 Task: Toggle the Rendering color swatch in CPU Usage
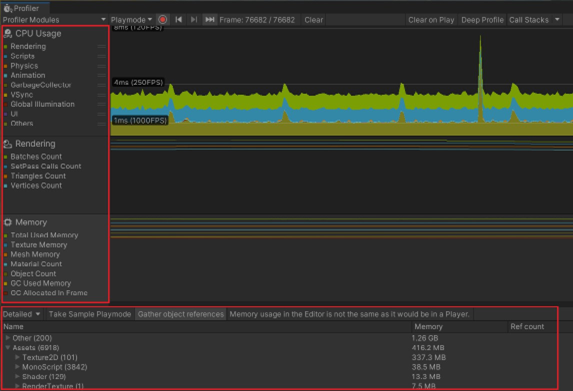pos(5,47)
